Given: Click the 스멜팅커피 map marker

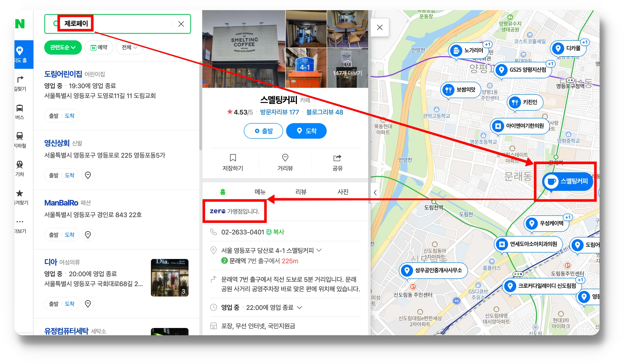Looking at the screenshot, I should tap(568, 181).
